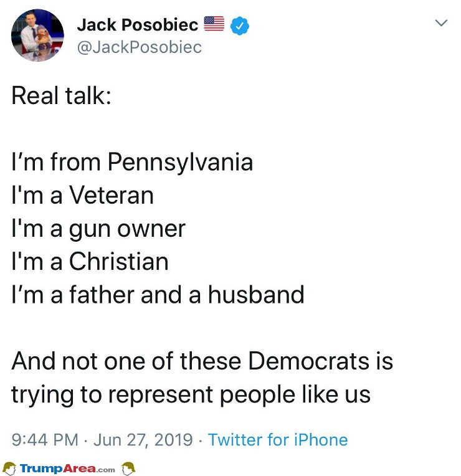
Task: Click the "I'm a gun owner" line
Action: point(98,229)
